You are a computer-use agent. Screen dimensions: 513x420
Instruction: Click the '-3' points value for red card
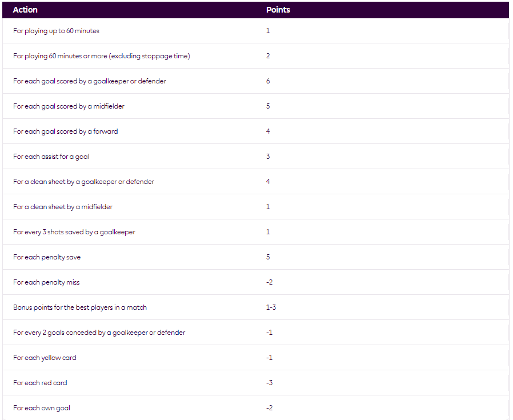point(269,383)
